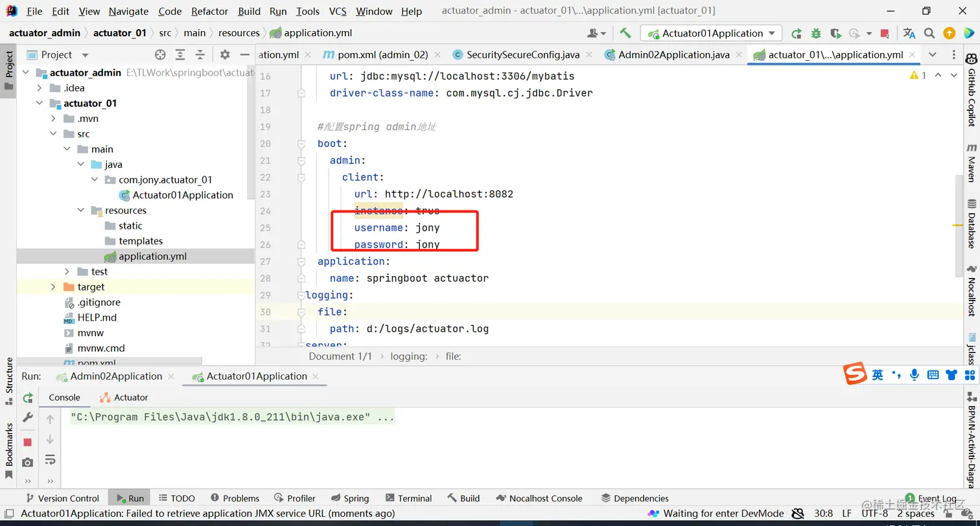
Task: Jump up the stack trace in console
Action: [x=50, y=420]
